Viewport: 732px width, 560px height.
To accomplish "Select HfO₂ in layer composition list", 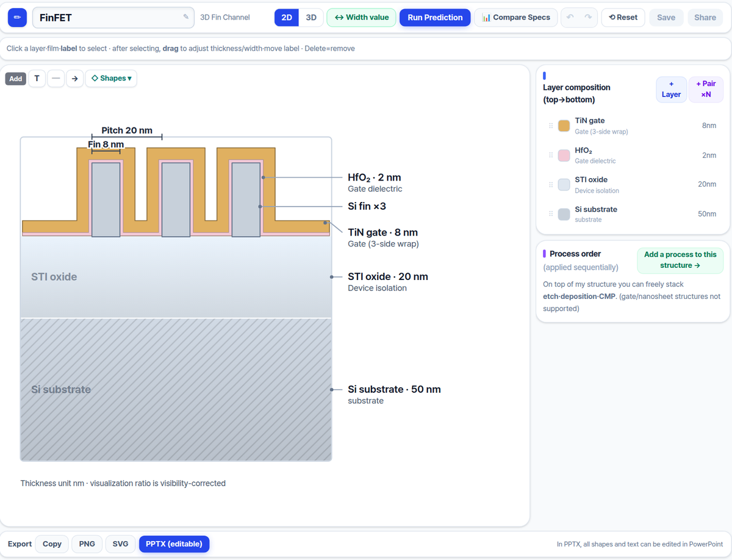I will coord(633,156).
